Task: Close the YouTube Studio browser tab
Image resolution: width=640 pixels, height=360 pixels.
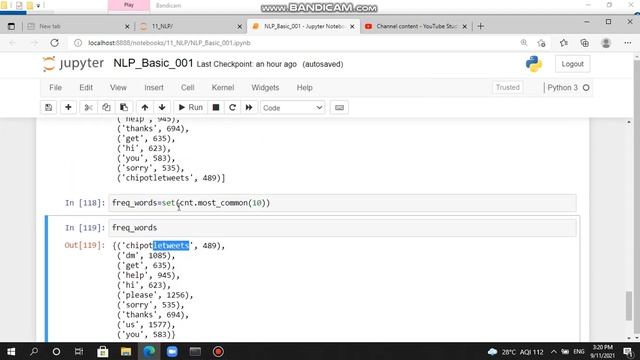Action: point(464,27)
